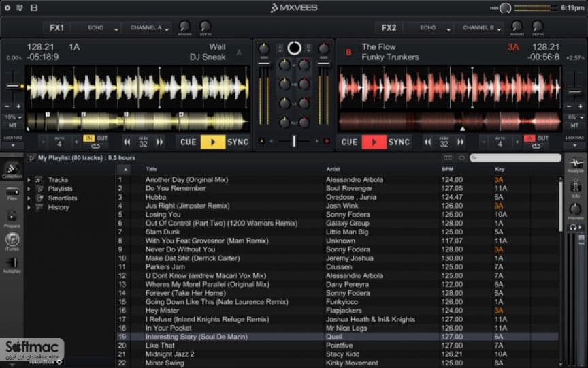Click CUE on deck A

pos(189,142)
